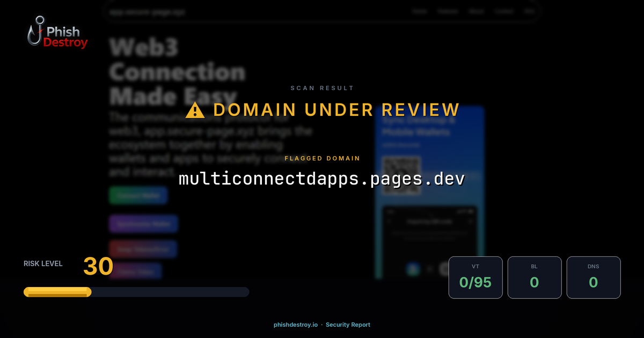
Task: Click the SCAN RESULT heading label
Action: [322, 88]
